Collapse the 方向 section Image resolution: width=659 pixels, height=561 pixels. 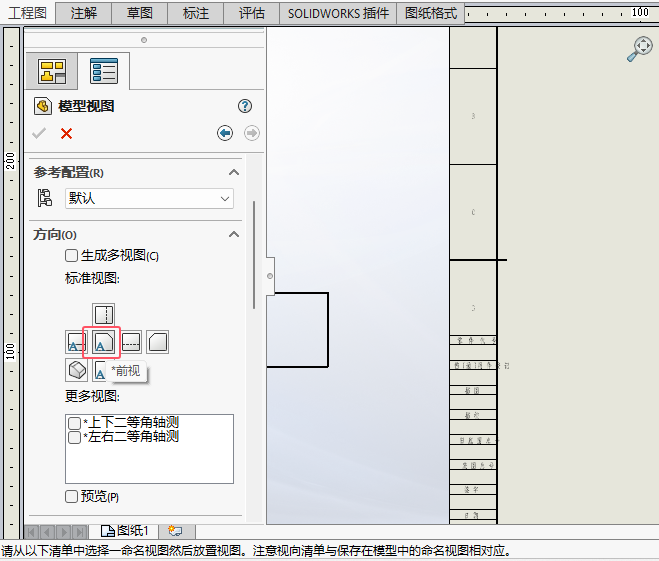pyautogui.click(x=234, y=234)
